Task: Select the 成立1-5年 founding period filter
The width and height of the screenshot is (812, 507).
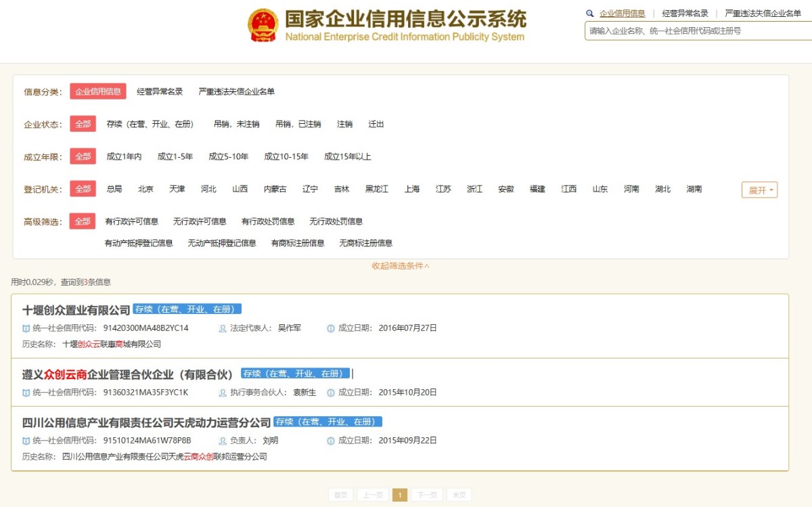Action: (175, 156)
